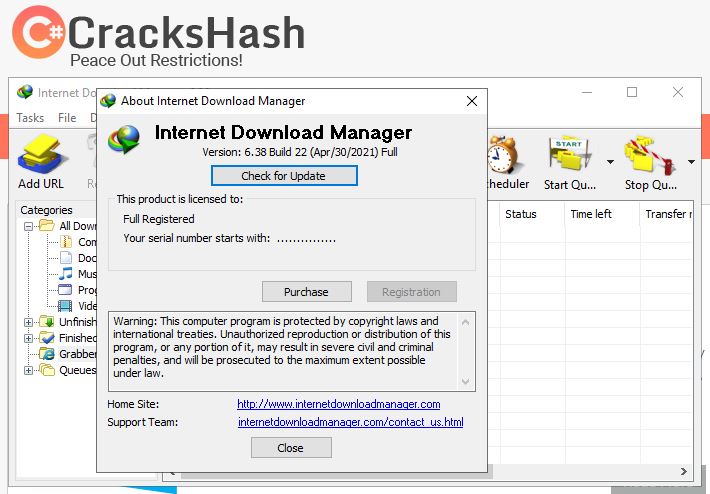Click download list horizontal scrollbar right arrow

pos(683,471)
